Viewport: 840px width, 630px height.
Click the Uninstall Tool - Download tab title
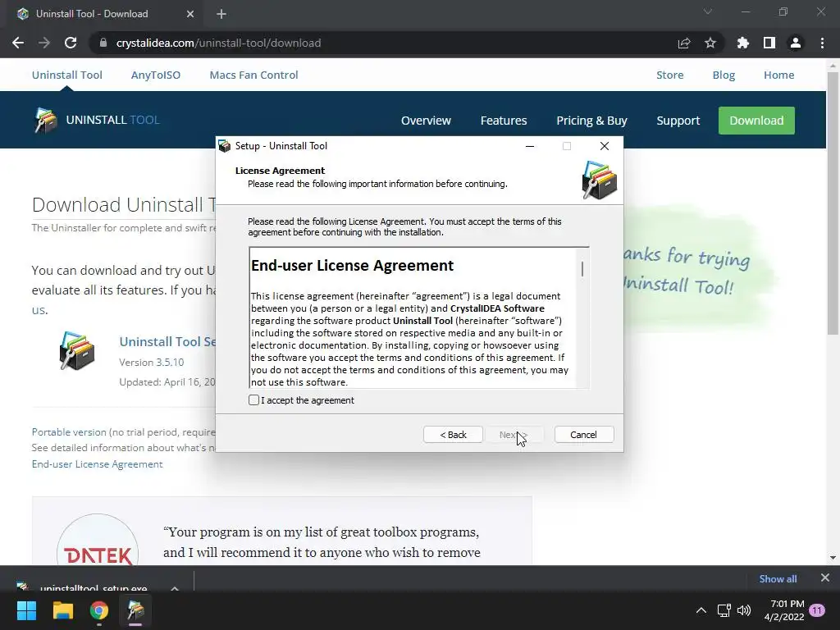coord(92,14)
